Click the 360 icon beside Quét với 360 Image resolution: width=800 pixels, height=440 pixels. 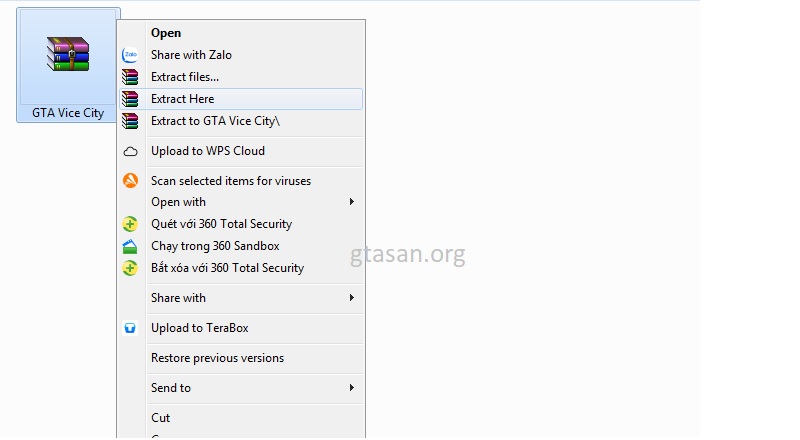pos(130,224)
